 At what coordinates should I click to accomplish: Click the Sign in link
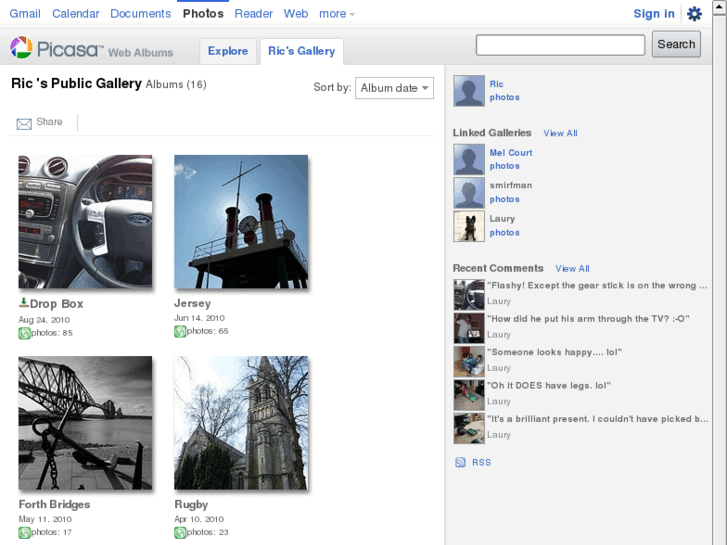pos(654,14)
